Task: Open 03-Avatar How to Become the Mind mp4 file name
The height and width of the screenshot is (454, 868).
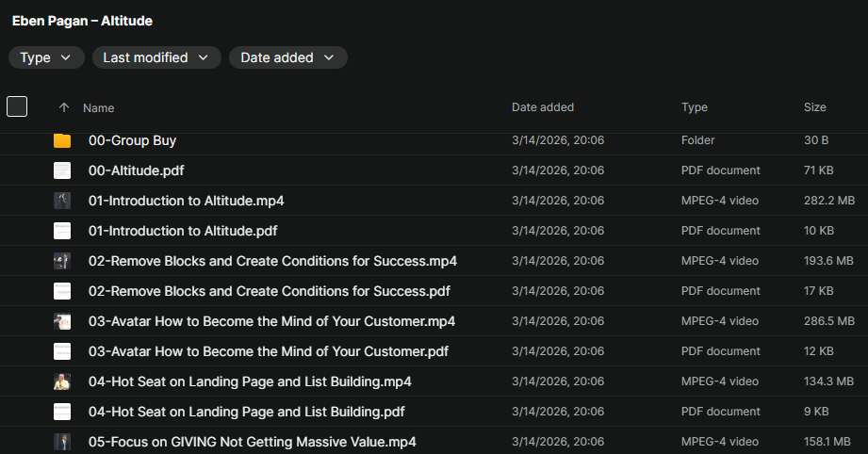Action: point(271,321)
